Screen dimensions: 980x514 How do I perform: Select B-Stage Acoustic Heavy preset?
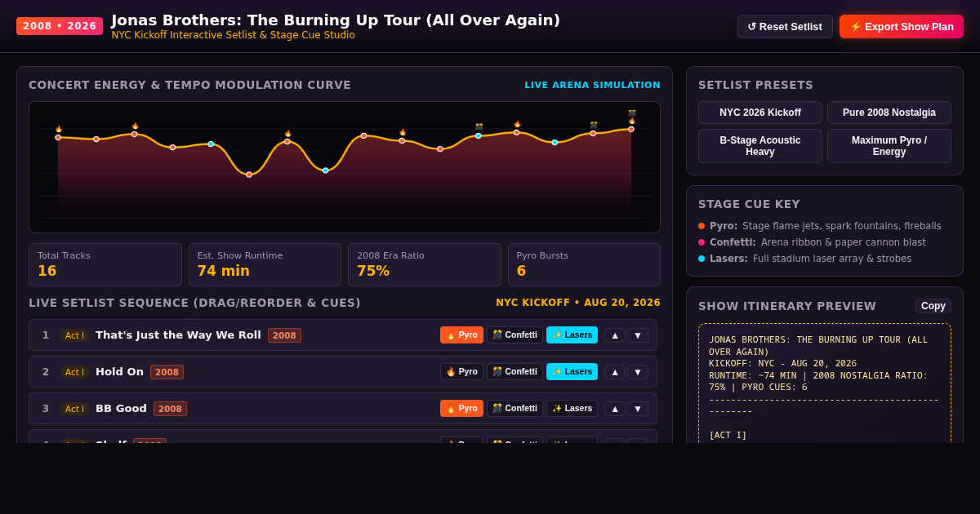760,146
